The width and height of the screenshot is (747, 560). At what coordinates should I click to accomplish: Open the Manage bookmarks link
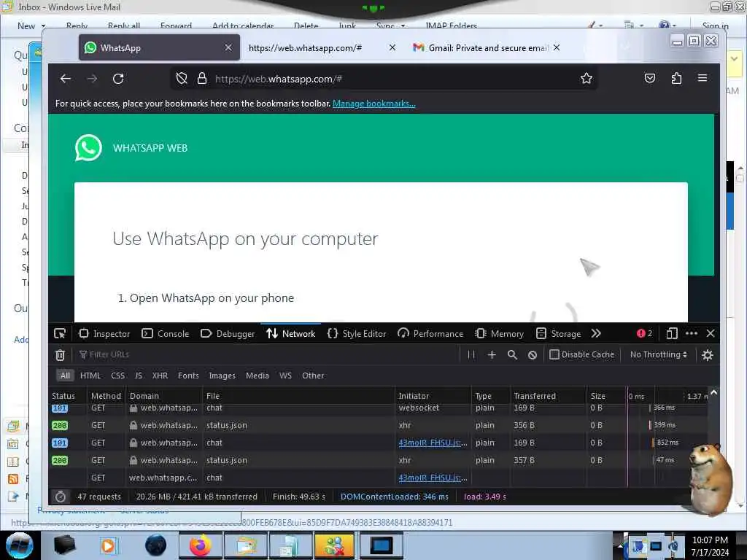point(374,104)
